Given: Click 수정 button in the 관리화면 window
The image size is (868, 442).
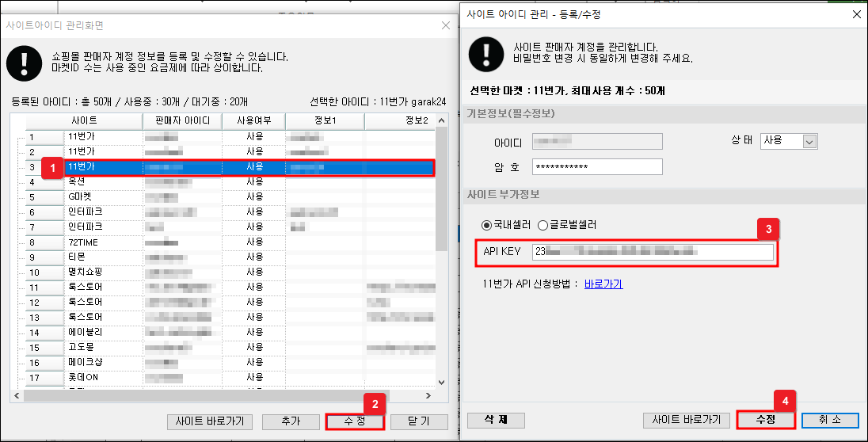Looking at the screenshot, I should [355, 422].
